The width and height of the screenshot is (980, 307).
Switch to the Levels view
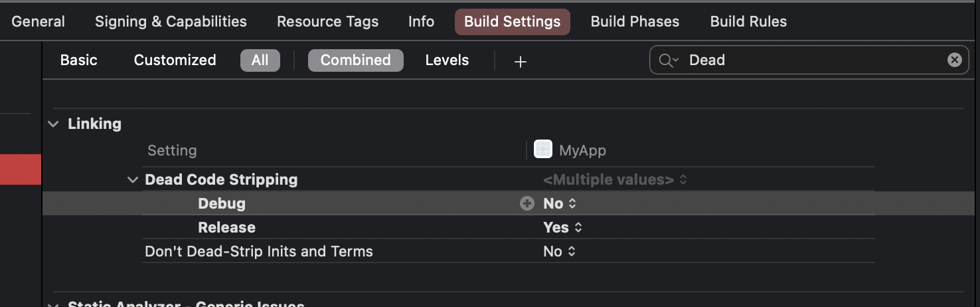point(447,60)
